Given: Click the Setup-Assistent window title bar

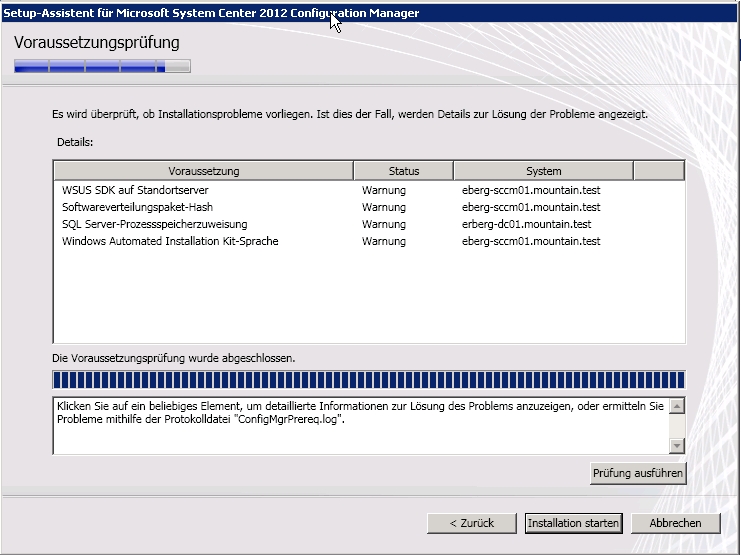Looking at the screenshot, I should tap(200, 12).
